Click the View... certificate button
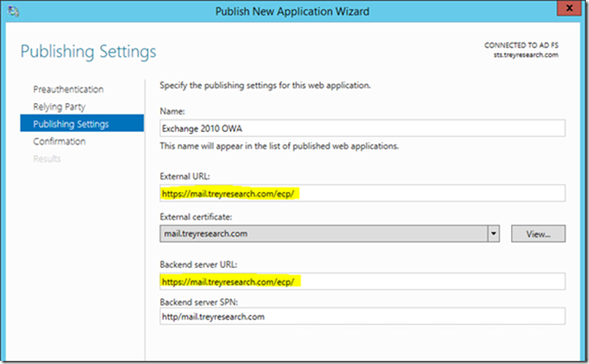 tap(538, 234)
